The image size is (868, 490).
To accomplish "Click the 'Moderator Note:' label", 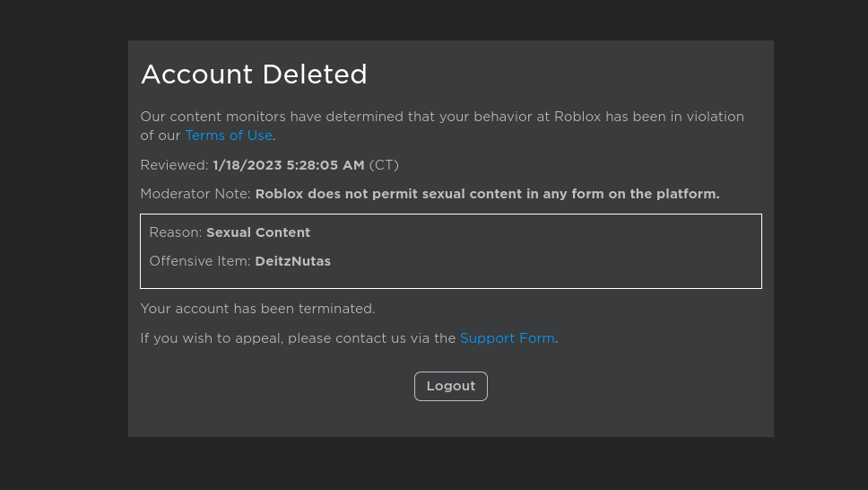I will tap(195, 194).
